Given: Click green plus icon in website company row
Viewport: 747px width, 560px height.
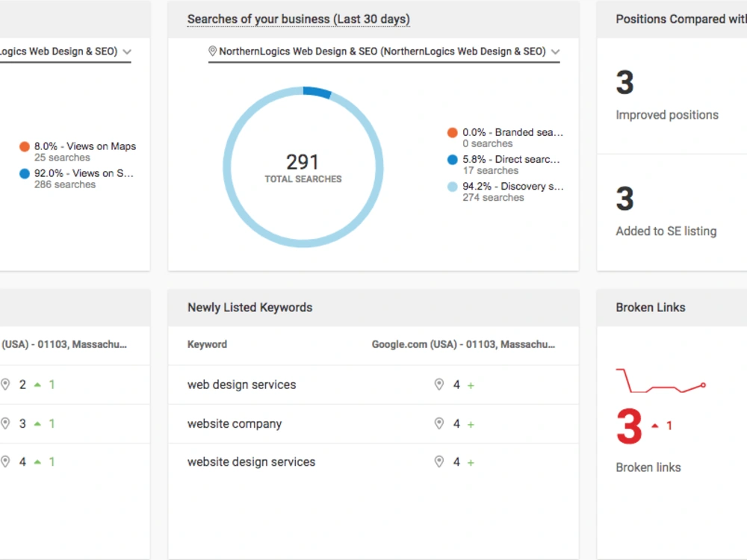Looking at the screenshot, I should 471,424.
